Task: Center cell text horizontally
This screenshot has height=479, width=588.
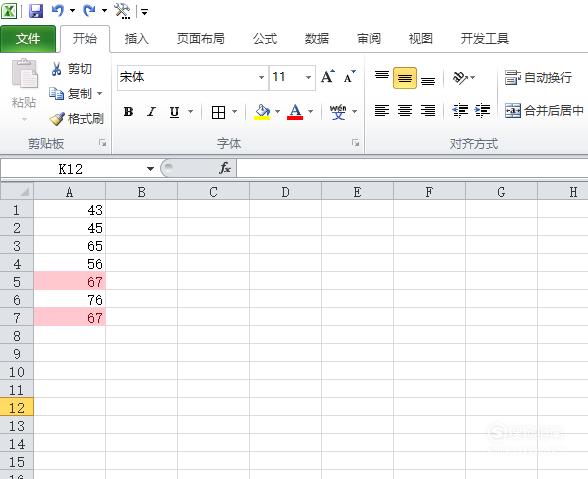Action: (405, 111)
